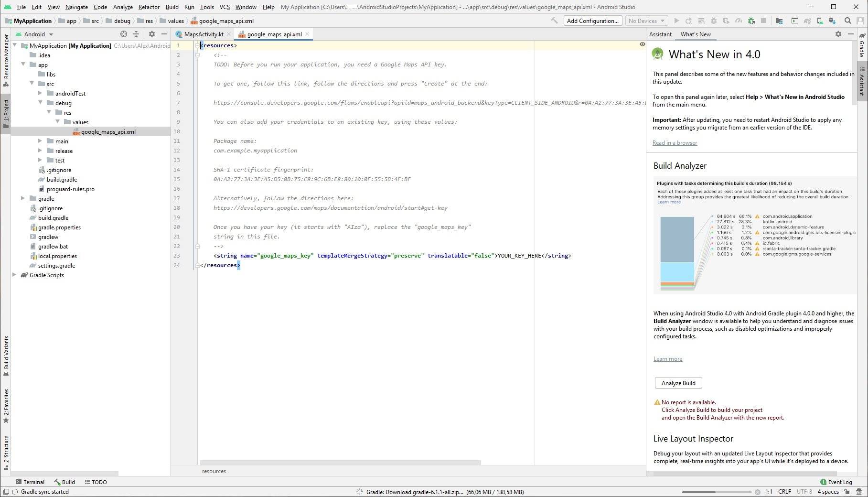Collapse all in Project panel

pos(136,34)
